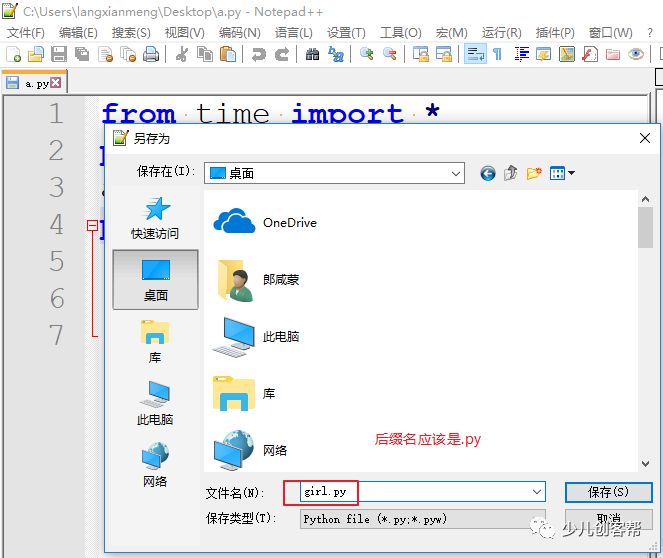Open the 文件(F) menu
Image resolution: width=663 pixels, height=558 pixels.
(26, 33)
